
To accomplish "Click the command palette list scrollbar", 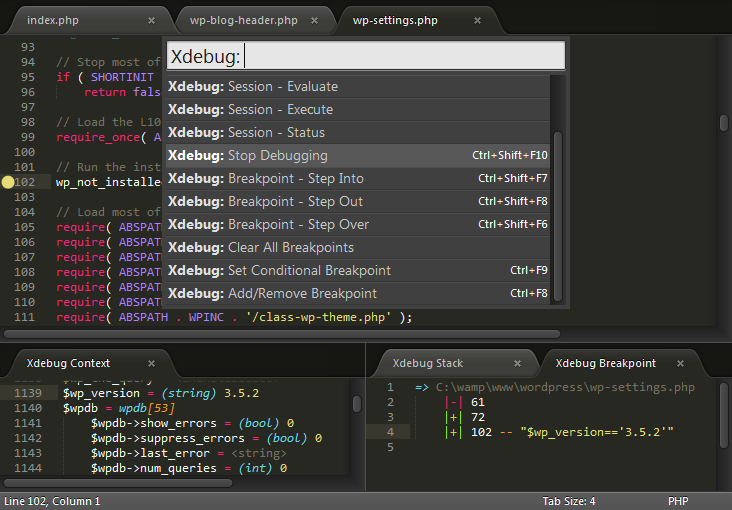I will (557, 217).
